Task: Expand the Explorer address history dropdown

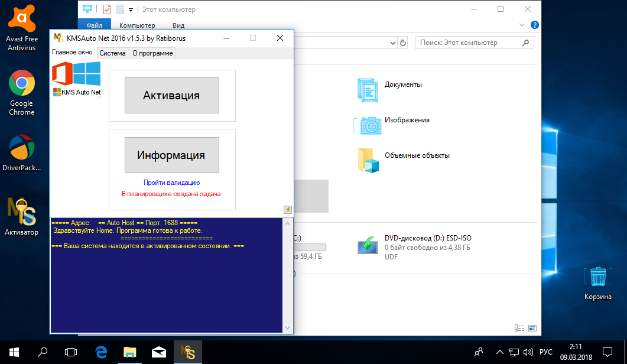Action: pyautogui.click(x=392, y=43)
